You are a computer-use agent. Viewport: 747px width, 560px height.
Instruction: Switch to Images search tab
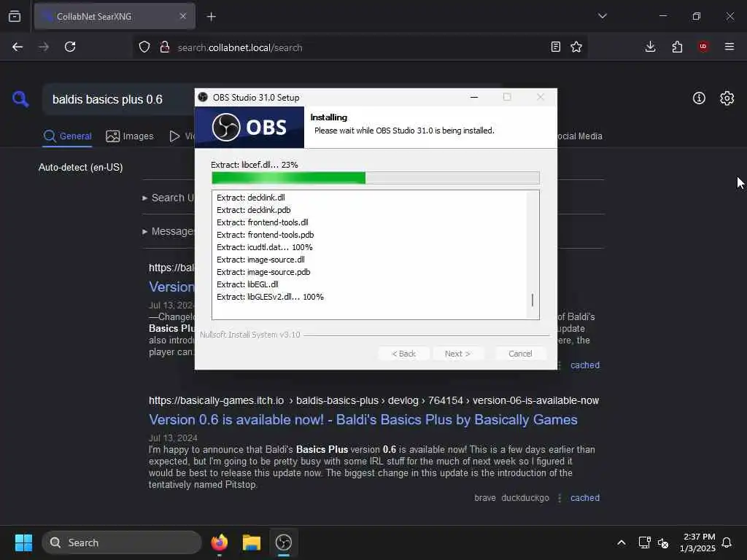click(130, 136)
